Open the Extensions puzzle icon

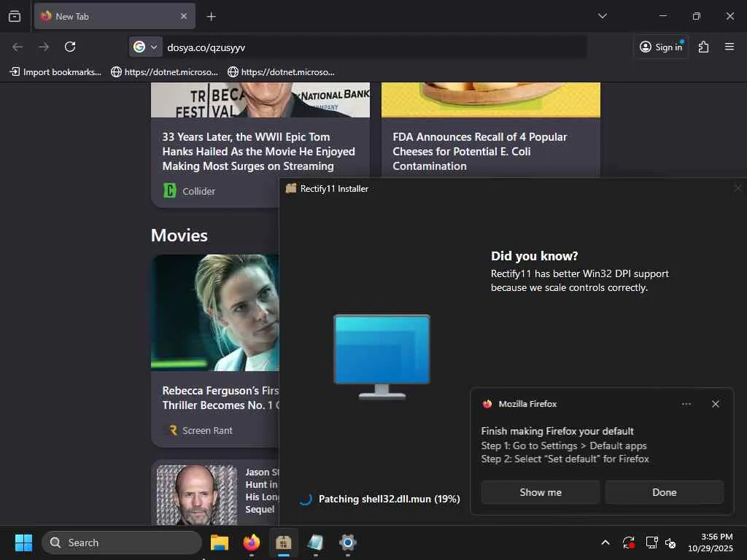703,47
